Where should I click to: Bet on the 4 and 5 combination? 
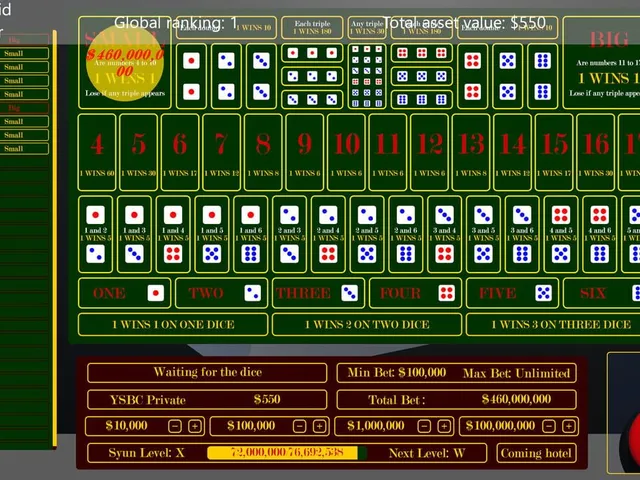click(561, 234)
